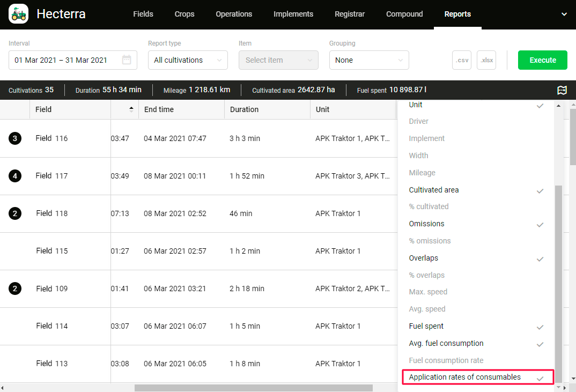Click the Hecterra tractor logo icon
576x392 pixels.
[19, 14]
